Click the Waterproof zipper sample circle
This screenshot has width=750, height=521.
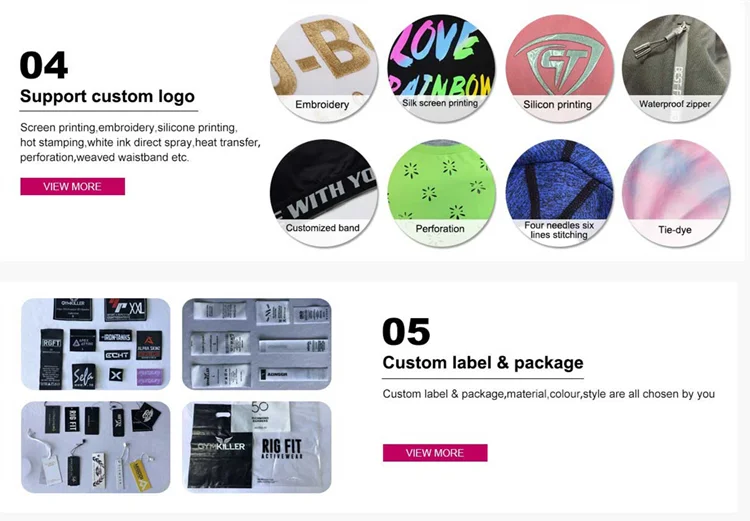tap(676, 67)
